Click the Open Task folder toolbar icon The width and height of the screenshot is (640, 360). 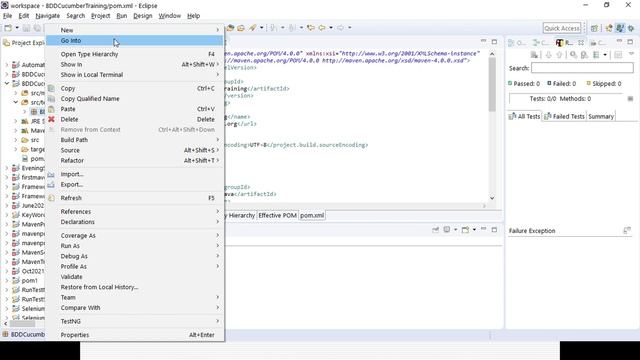(x=241, y=28)
